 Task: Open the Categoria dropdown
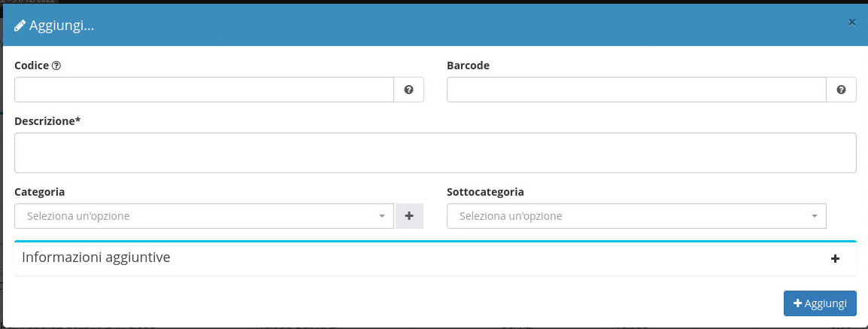tap(204, 216)
